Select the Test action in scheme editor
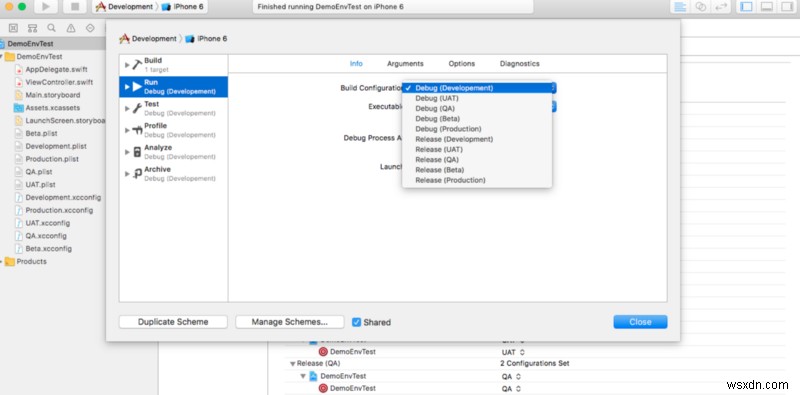The width and height of the screenshot is (800, 395). tap(173, 108)
